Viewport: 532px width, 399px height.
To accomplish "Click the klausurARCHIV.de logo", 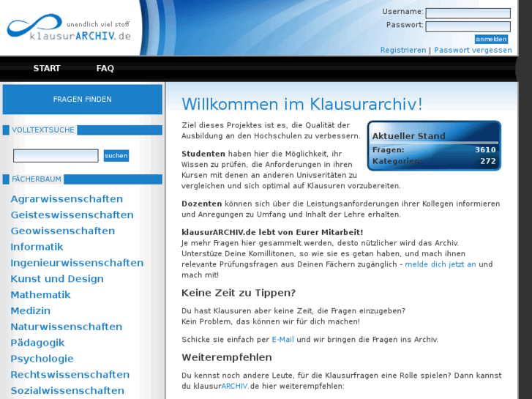I will pos(69,27).
